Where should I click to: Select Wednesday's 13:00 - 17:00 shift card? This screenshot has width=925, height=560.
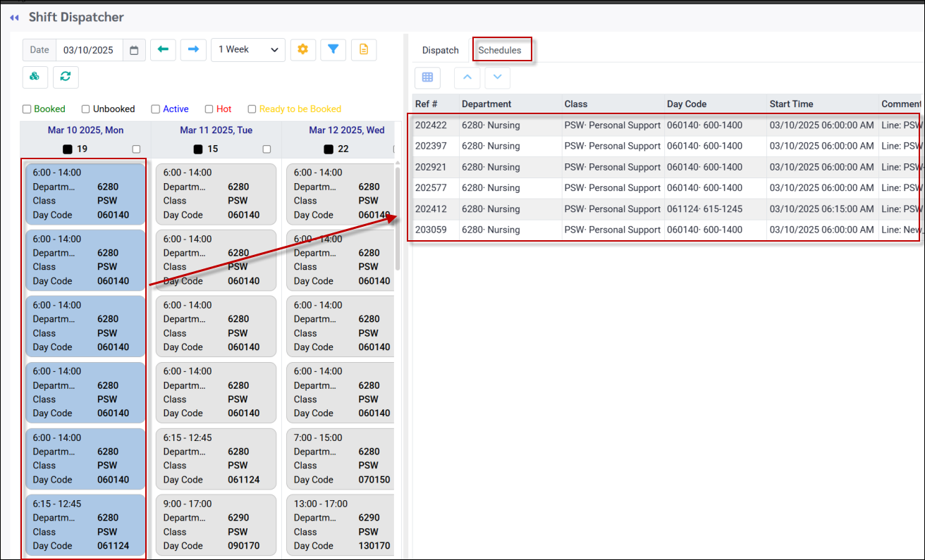[x=341, y=525]
